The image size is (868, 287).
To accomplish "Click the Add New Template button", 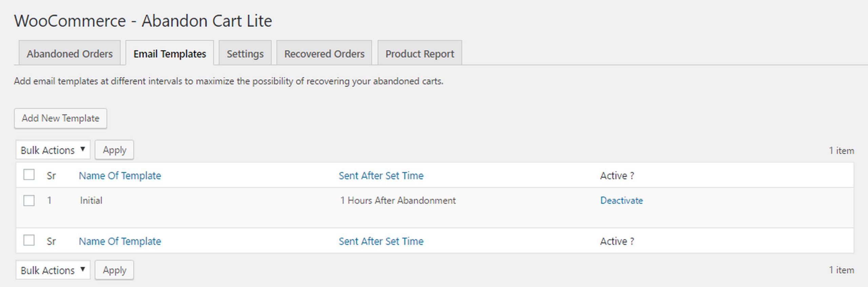I will 60,118.
